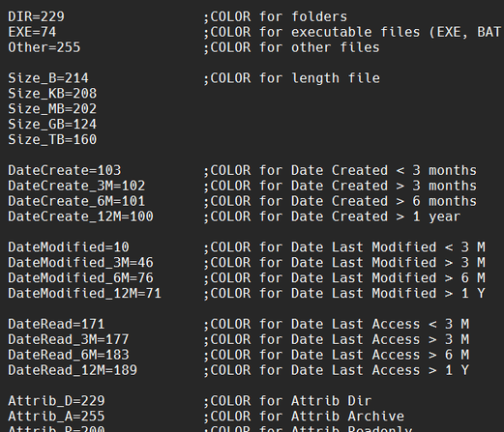Click the EXE=74 setting line
The width and height of the screenshot is (504, 432).
pyautogui.click(x=32, y=32)
